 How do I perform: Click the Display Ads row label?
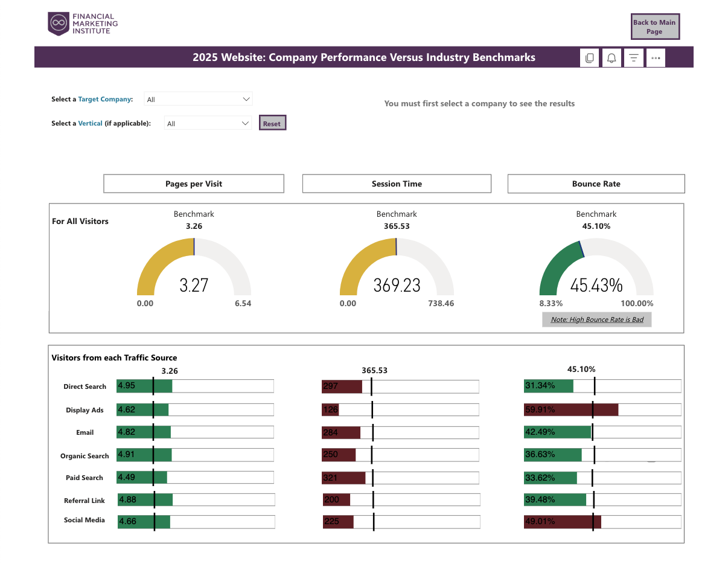click(x=85, y=410)
